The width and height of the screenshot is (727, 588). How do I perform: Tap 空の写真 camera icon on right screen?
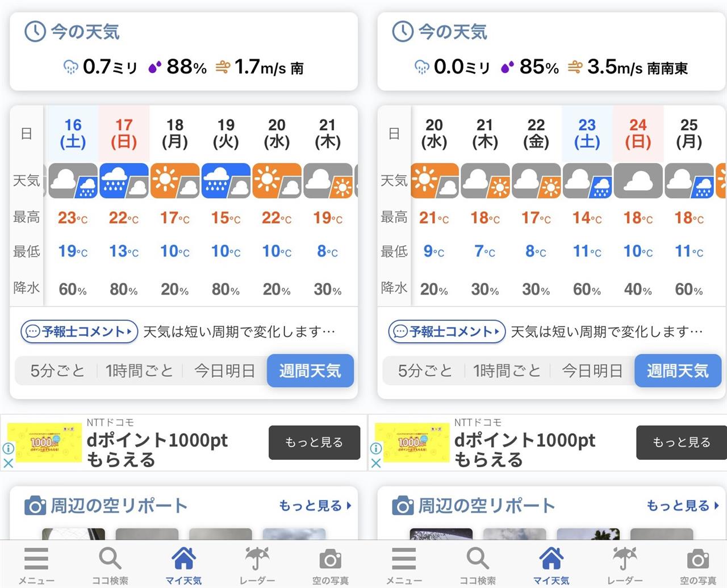tap(697, 559)
